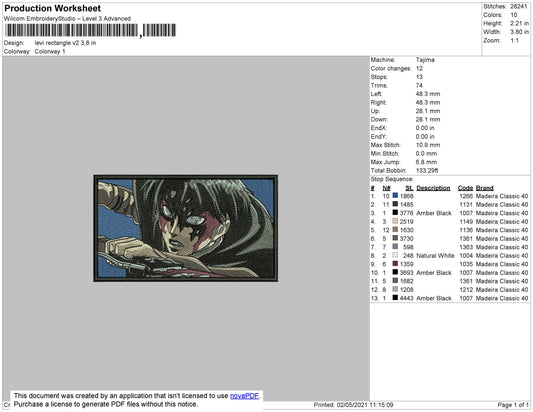Select the Natural White color swatch
Screen dimensions: 533x412
(395, 255)
